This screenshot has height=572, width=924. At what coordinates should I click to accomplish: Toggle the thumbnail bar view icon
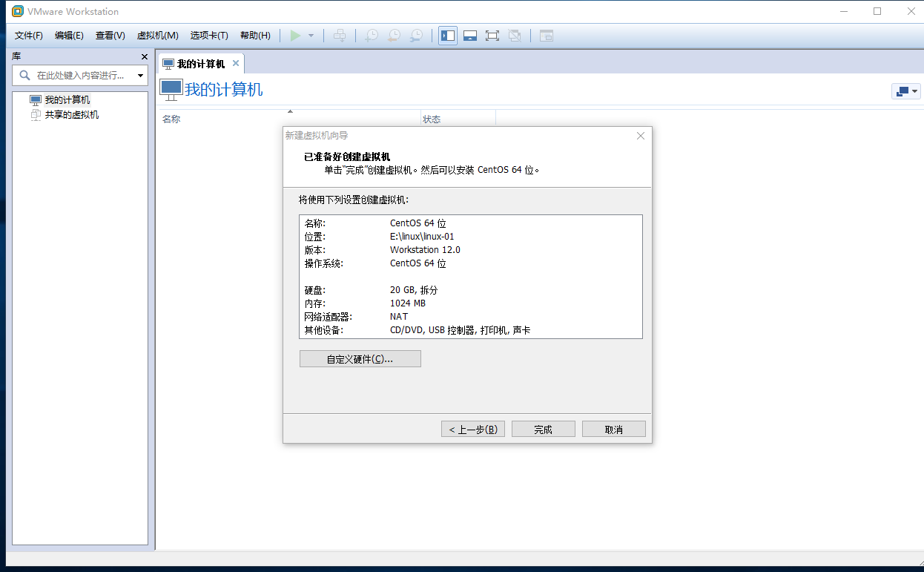point(469,36)
